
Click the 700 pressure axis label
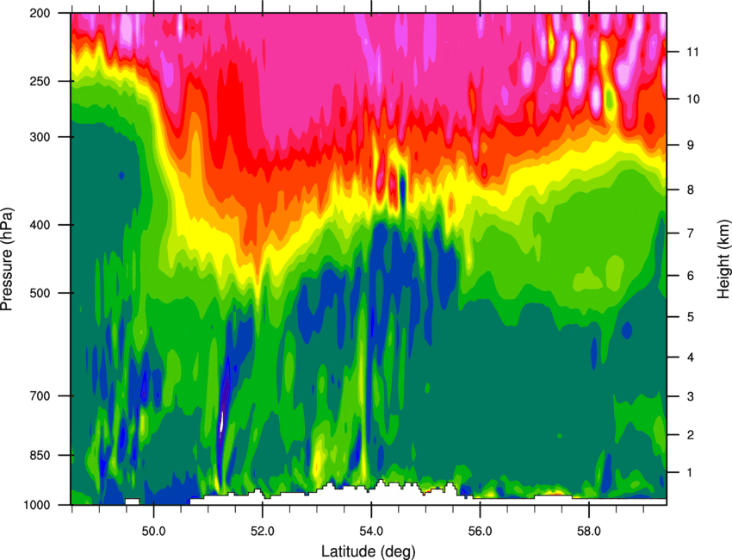click(40, 396)
